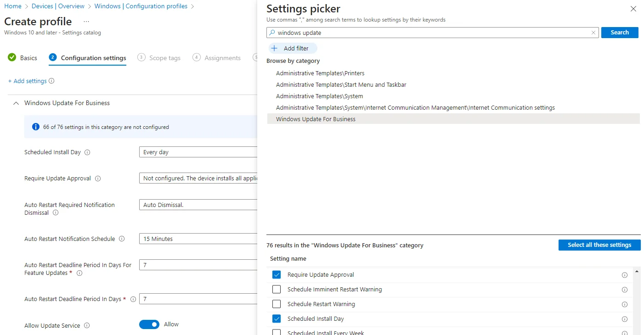The image size is (644, 335).
Task: Go to the Scope tags step
Action: (159, 58)
